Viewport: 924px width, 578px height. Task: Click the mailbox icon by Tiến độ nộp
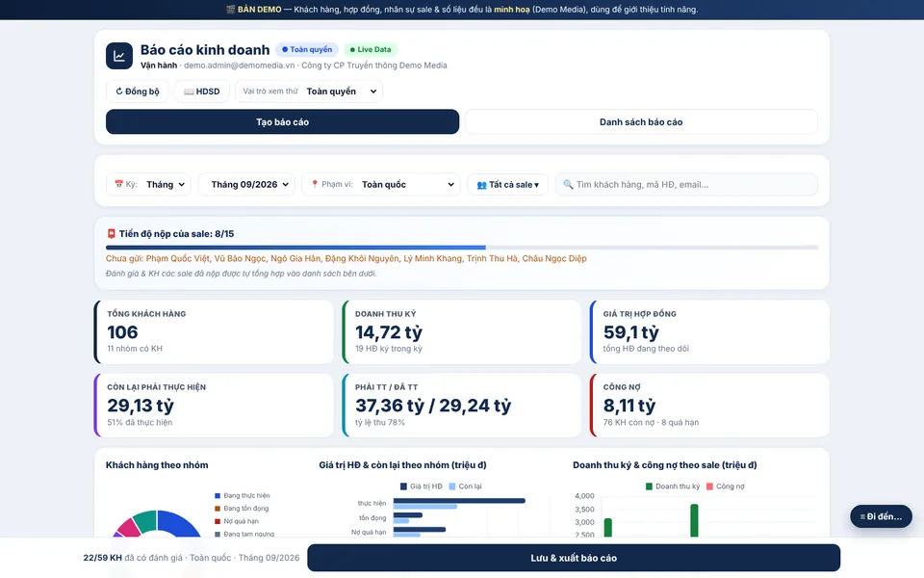pyautogui.click(x=111, y=233)
